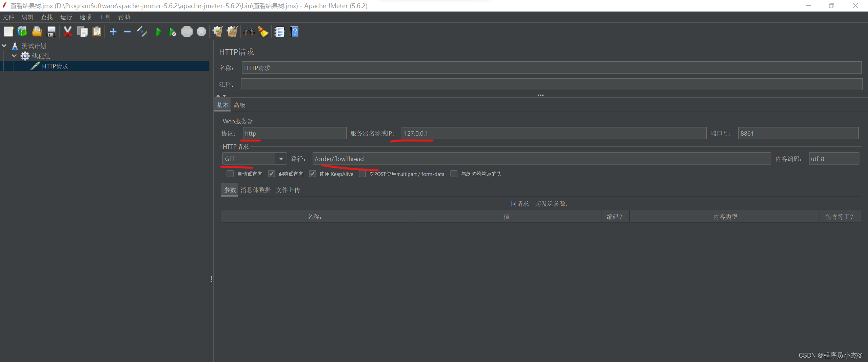Click the Search binoculars icon

(x=249, y=32)
